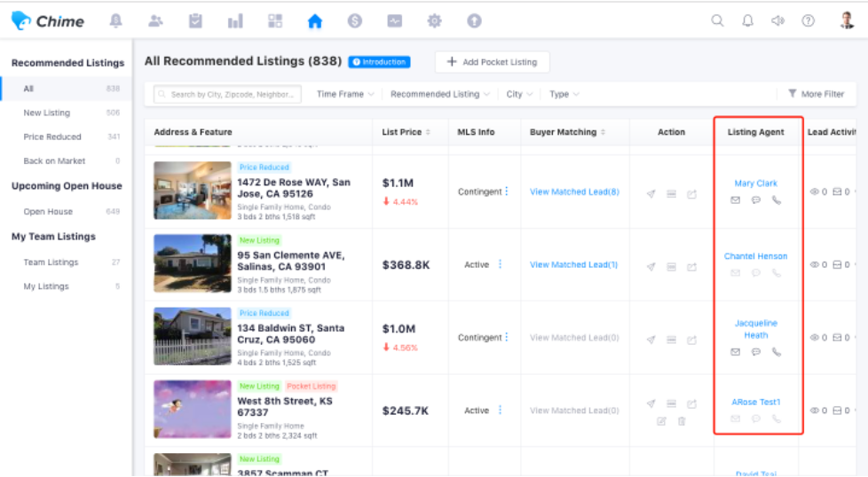Click the chat icon under Mary Clark
The height and width of the screenshot is (477, 868).
pyautogui.click(x=755, y=200)
